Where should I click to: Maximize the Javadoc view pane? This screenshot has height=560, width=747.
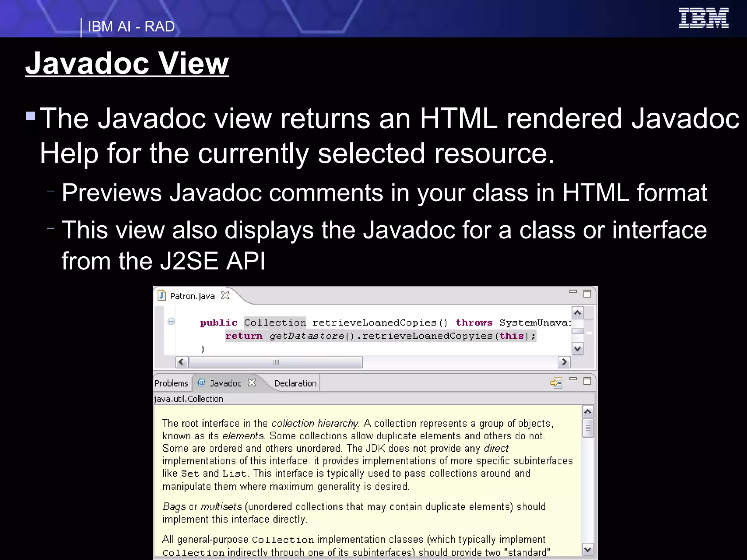point(587,381)
